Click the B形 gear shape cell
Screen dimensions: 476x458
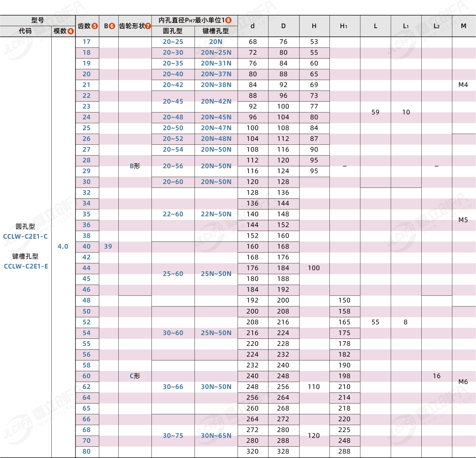[135, 166]
